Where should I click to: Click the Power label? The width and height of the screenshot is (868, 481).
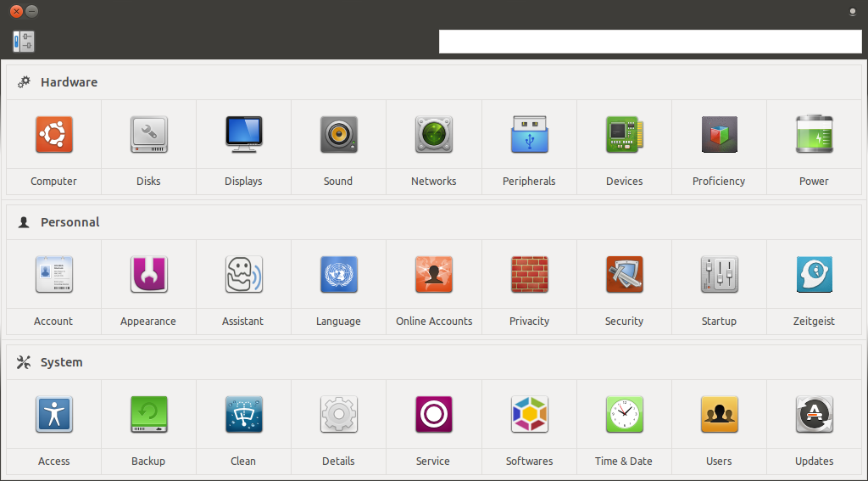pyautogui.click(x=814, y=182)
